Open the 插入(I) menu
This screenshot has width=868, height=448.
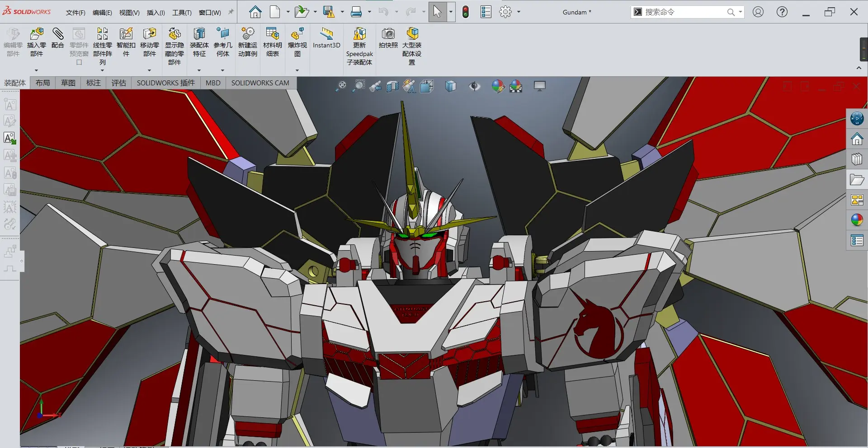(156, 13)
